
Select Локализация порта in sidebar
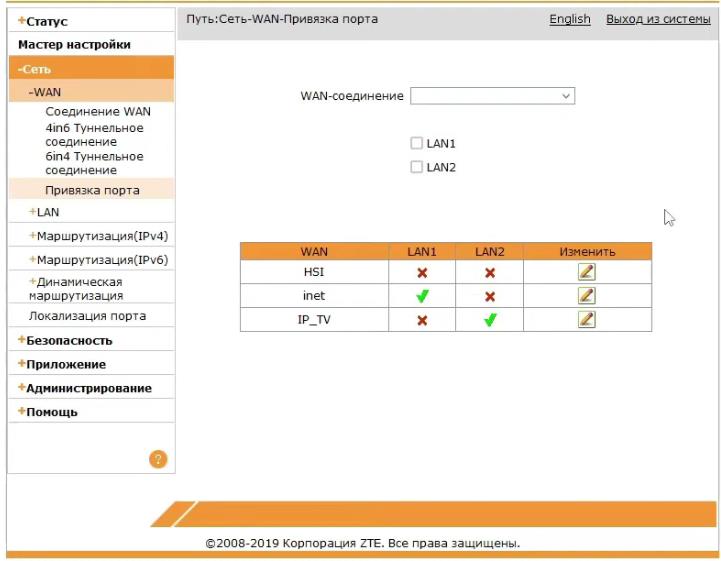pos(87,316)
